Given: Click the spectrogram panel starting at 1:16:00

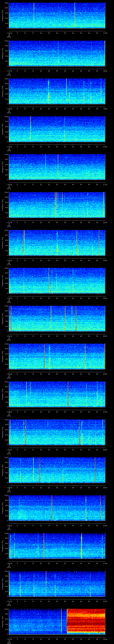Looking at the screenshot, I should [x=57, y=16].
